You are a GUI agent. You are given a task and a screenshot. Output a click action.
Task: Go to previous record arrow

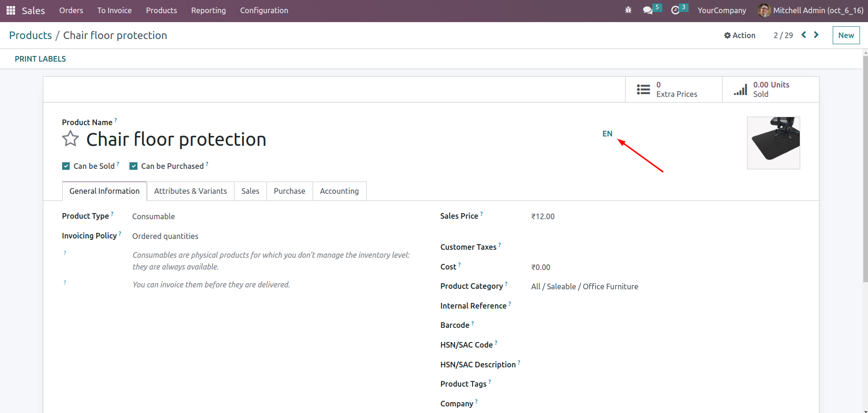804,35
